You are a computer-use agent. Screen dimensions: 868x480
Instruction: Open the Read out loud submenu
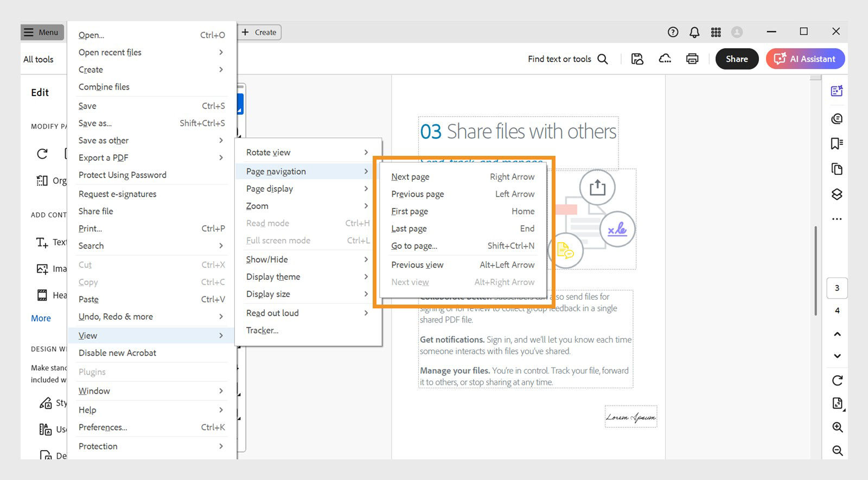(x=308, y=313)
